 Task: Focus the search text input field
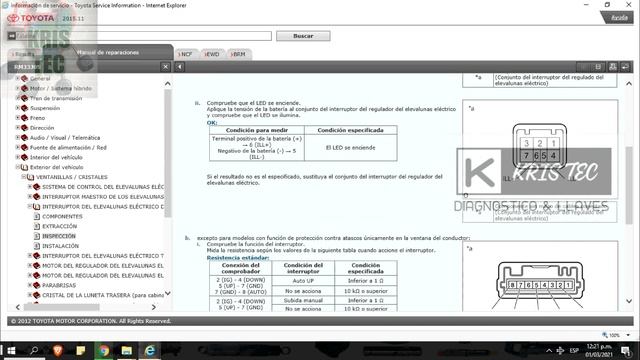(144, 36)
